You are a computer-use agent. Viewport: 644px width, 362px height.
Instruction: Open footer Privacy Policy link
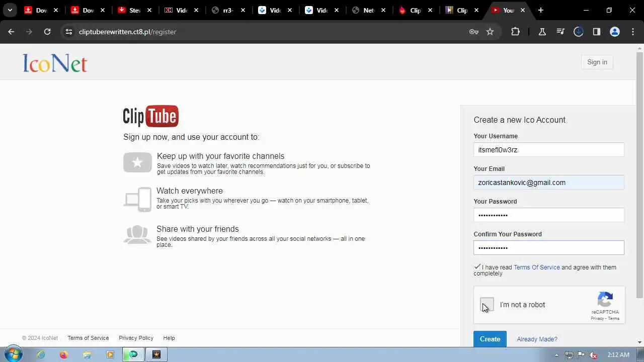click(136, 338)
